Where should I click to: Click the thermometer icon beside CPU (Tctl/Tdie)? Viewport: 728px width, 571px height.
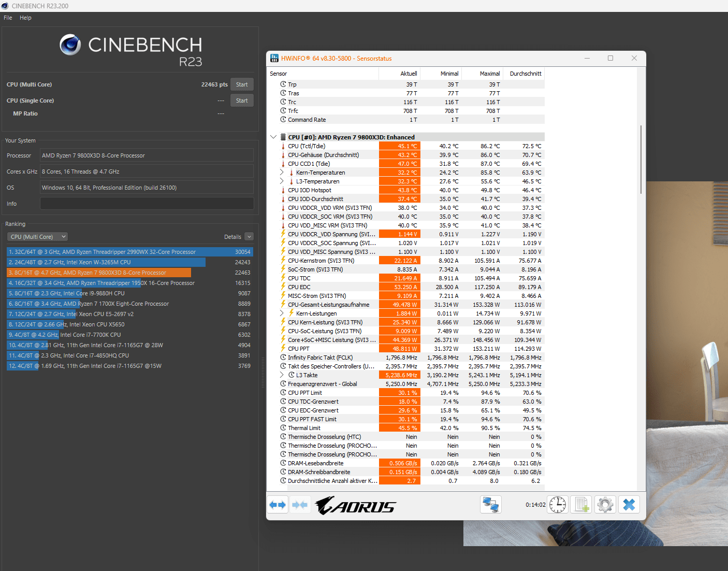[283, 146]
